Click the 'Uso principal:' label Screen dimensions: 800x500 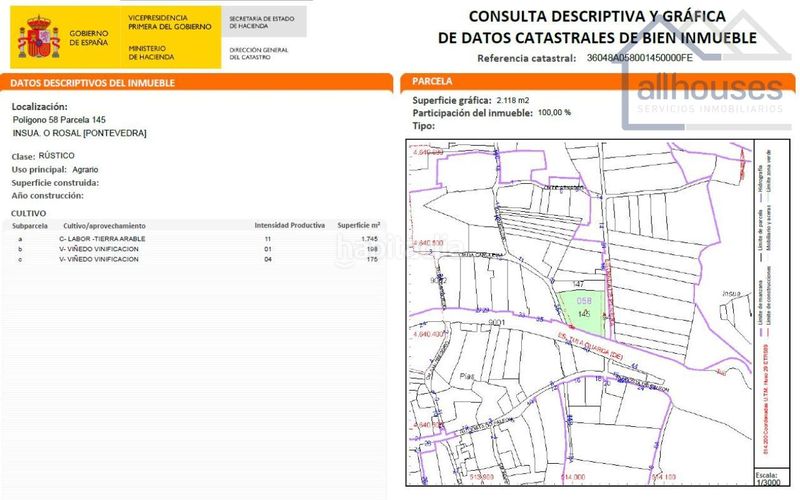39,169
